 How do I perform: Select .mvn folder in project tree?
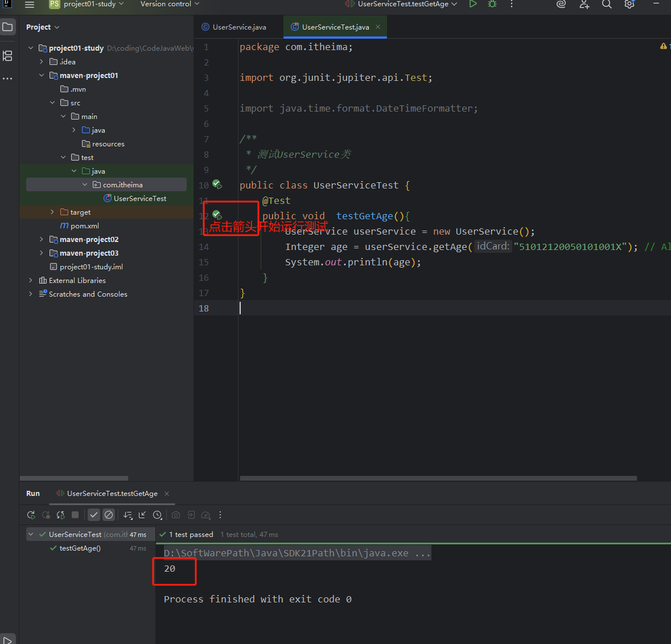pyautogui.click(x=73, y=89)
